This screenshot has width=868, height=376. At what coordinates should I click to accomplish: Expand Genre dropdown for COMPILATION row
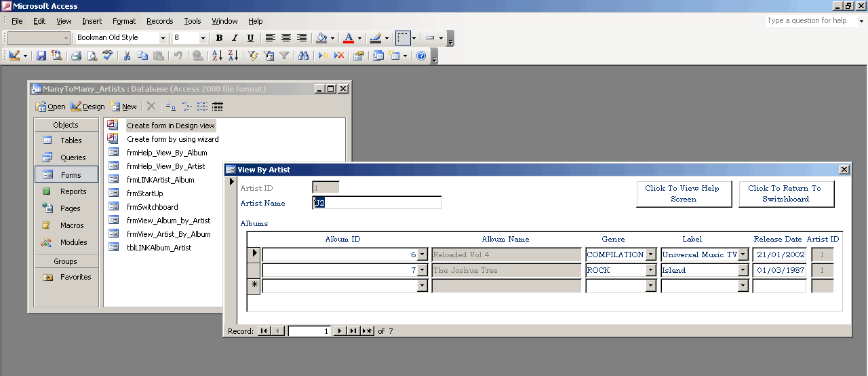tap(651, 255)
